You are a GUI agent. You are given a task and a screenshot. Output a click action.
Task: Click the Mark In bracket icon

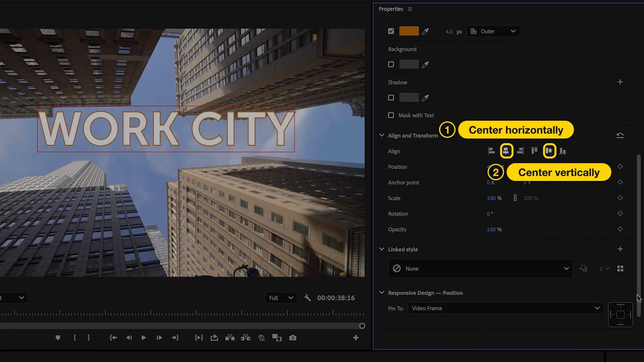[74, 338]
